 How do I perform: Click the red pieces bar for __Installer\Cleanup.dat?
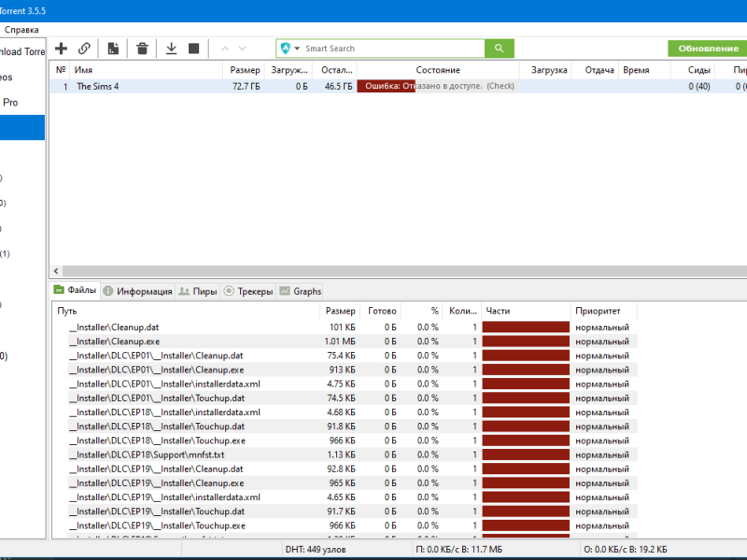(x=526, y=328)
